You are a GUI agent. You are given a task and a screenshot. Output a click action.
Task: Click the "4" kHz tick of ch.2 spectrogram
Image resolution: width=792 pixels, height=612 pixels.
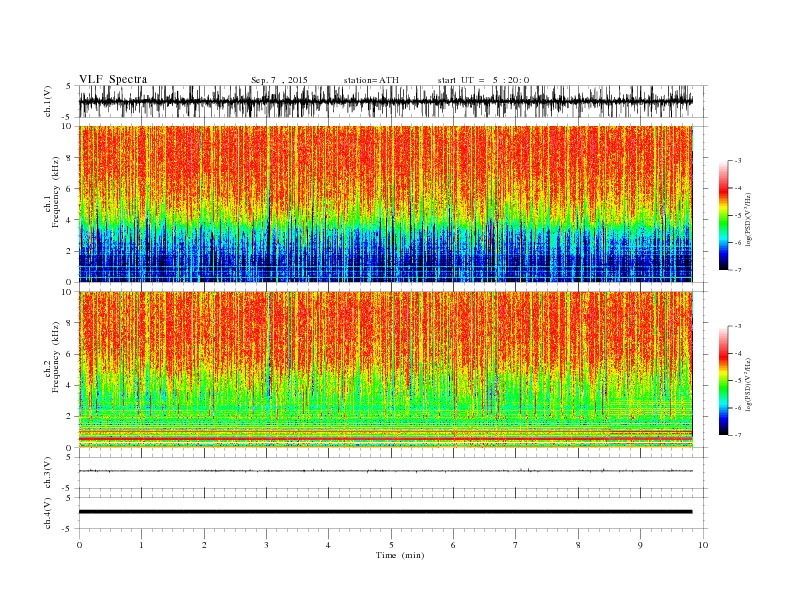[x=70, y=386]
